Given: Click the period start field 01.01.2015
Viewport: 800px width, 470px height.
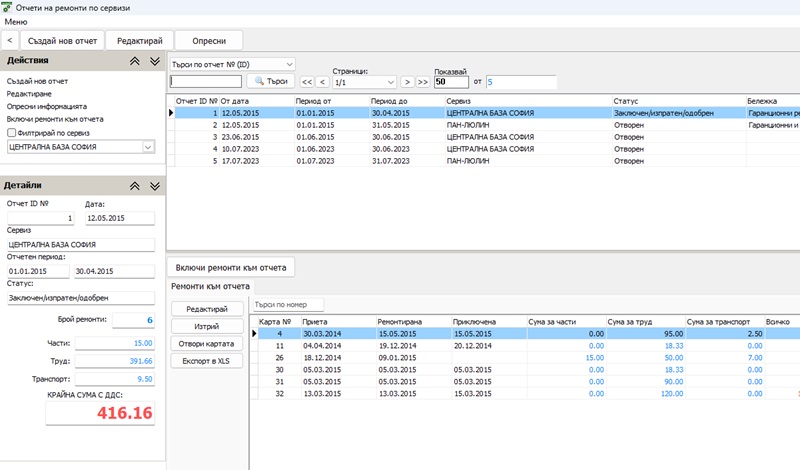Looking at the screenshot, I should coord(38,271).
